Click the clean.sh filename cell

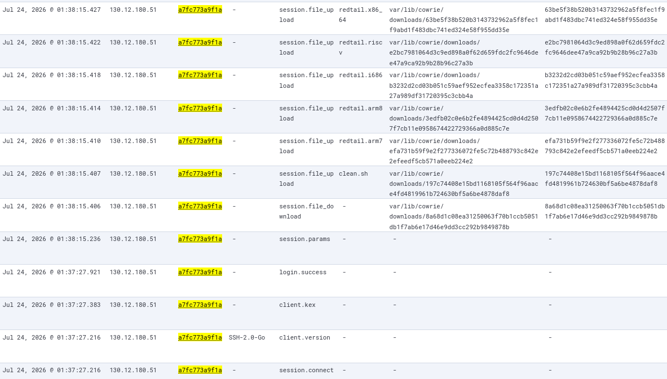click(x=353, y=174)
